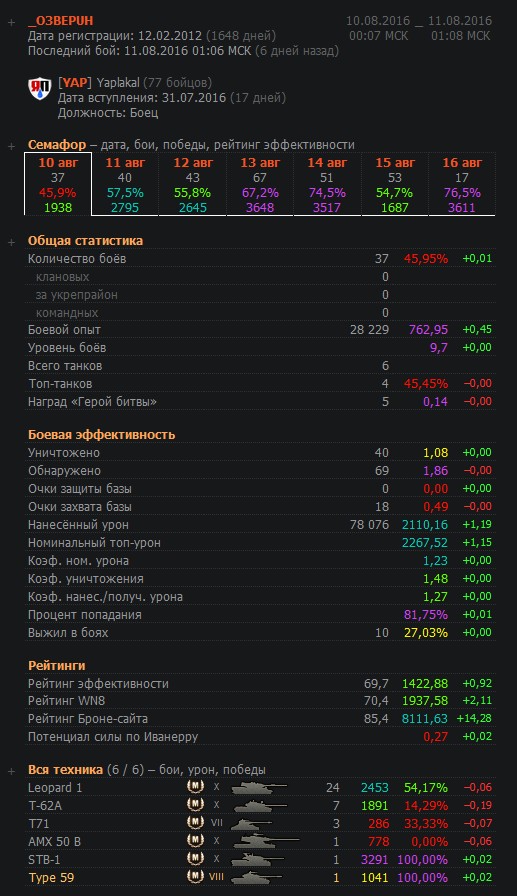Viewport: 517px width, 896px height.
Task: Click the Yaplakal clan emblem icon
Action: (39, 89)
